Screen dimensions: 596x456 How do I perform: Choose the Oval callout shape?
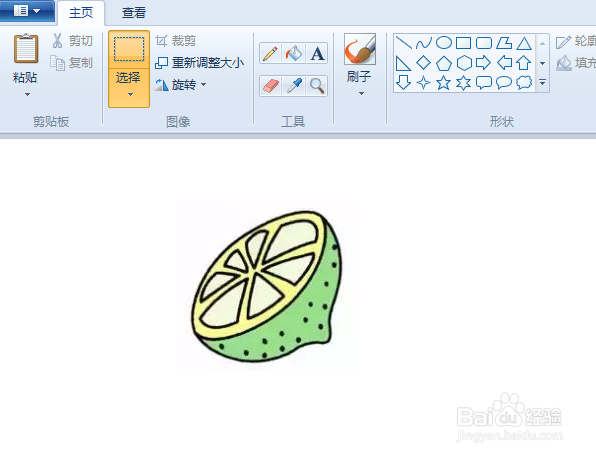click(504, 82)
